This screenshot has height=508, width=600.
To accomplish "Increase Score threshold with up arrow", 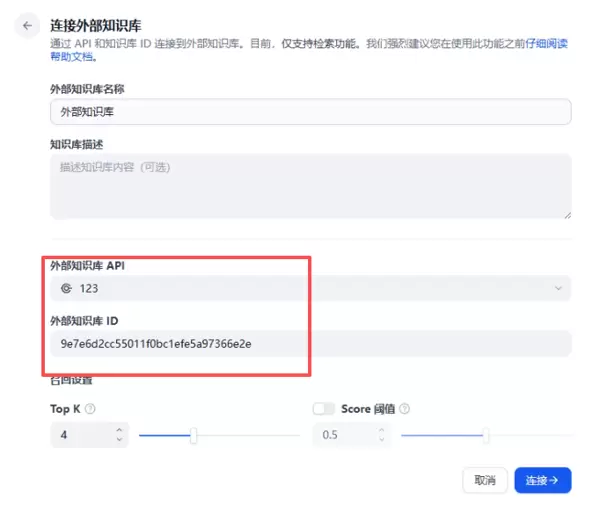I will 381,430.
